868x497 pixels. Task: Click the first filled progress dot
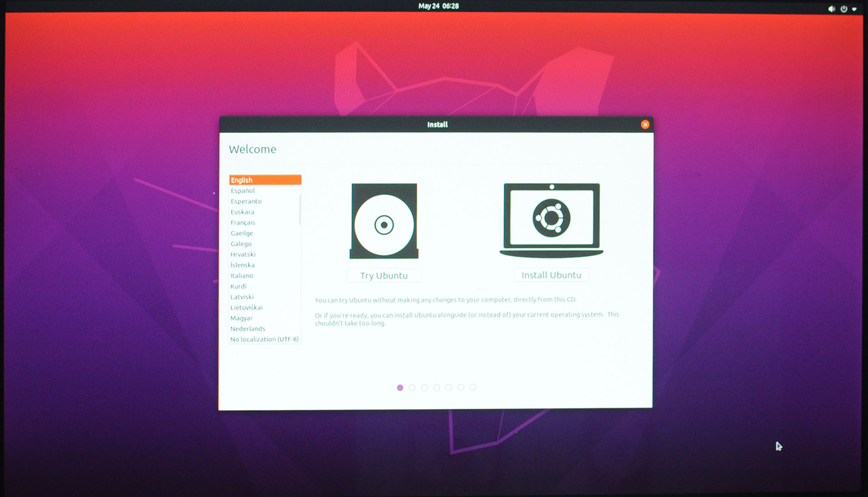tap(400, 388)
